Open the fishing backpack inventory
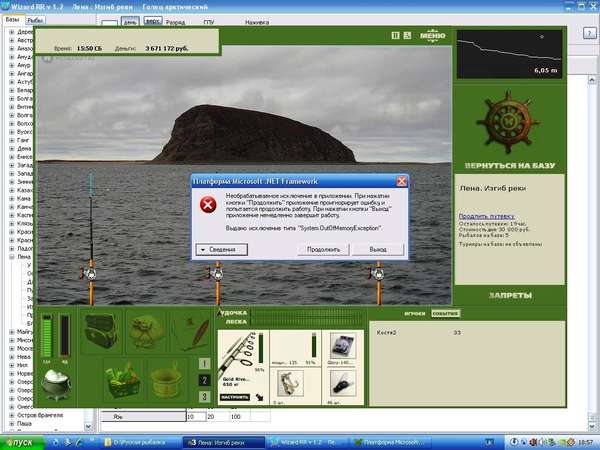Image resolution: width=600 pixels, height=450 pixels. tap(100, 331)
